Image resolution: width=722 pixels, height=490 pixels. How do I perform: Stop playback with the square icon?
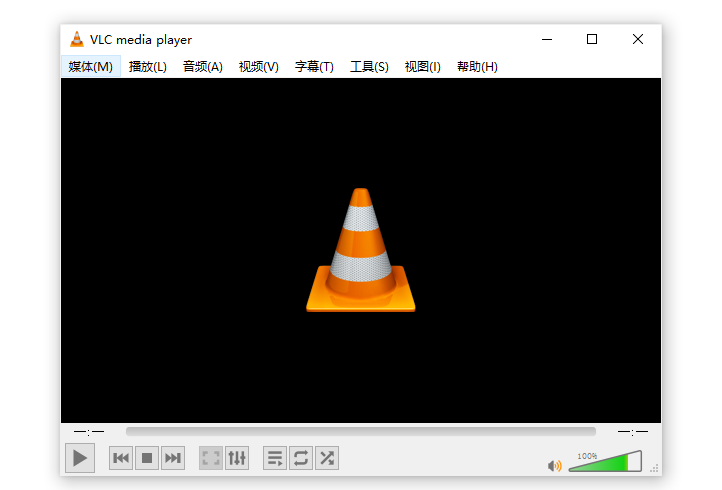[147, 458]
